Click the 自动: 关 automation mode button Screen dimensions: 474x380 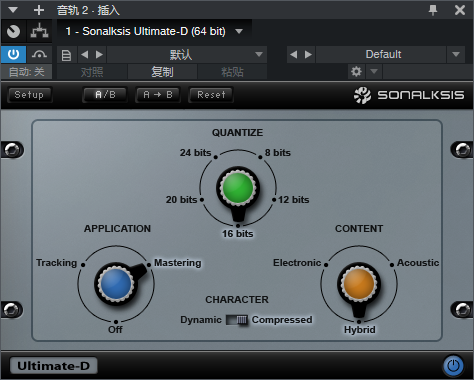click(26, 72)
